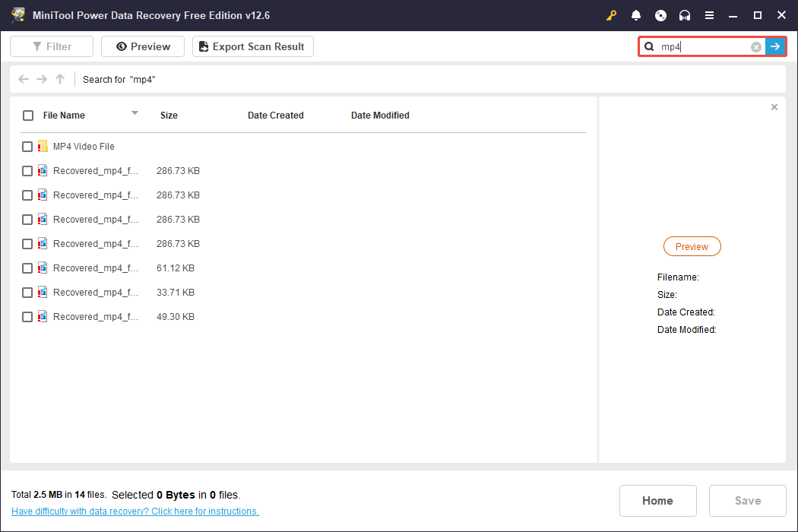This screenshot has height=532, width=798.
Task: Open data recovery instructions link
Action: 135,511
